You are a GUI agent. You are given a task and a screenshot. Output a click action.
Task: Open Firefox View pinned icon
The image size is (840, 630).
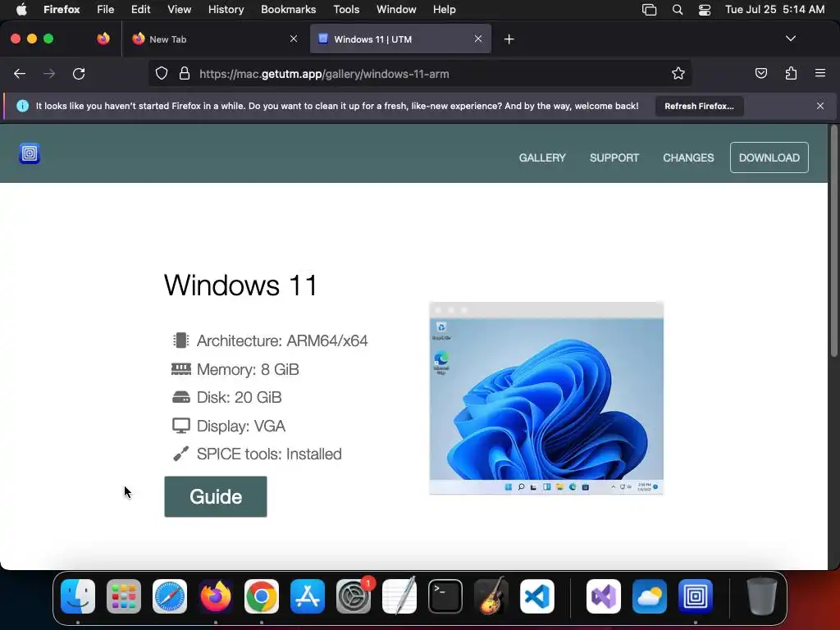(103, 39)
